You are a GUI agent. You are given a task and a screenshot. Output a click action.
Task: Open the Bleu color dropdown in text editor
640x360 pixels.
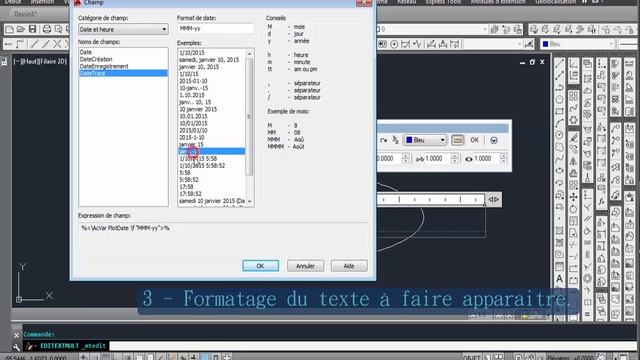pyautogui.click(x=426, y=140)
